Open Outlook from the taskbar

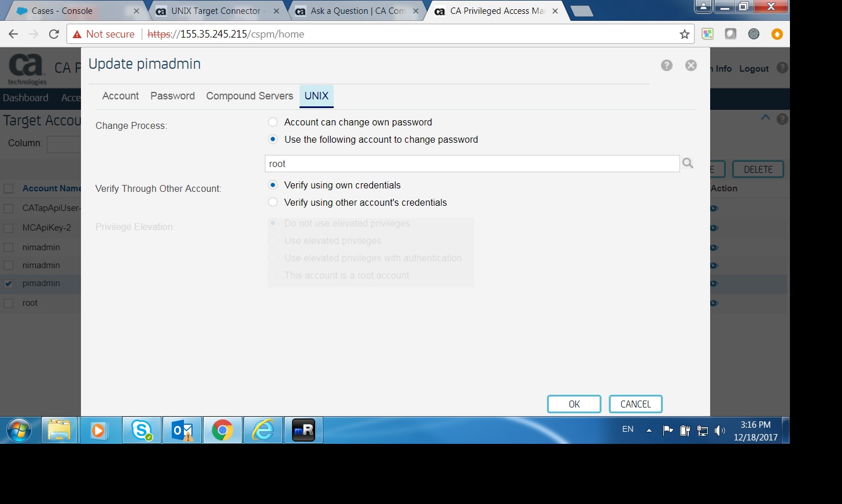[x=182, y=431]
